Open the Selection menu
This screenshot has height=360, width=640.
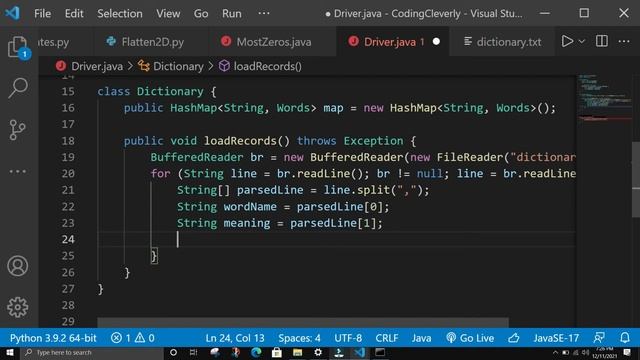pyautogui.click(x=120, y=13)
